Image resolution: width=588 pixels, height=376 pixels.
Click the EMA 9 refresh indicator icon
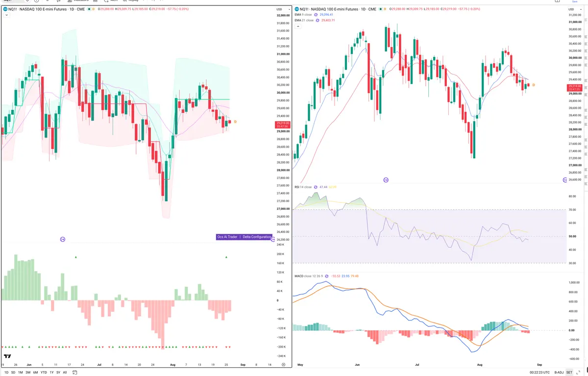click(x=316, y=15)
